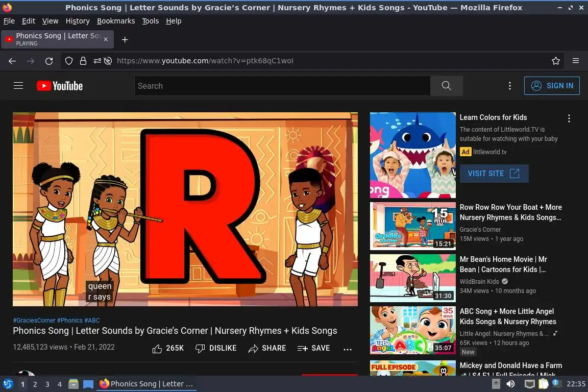Open the SHARE dialog
This screenshot has width=588, height=392.
point(267,349)
